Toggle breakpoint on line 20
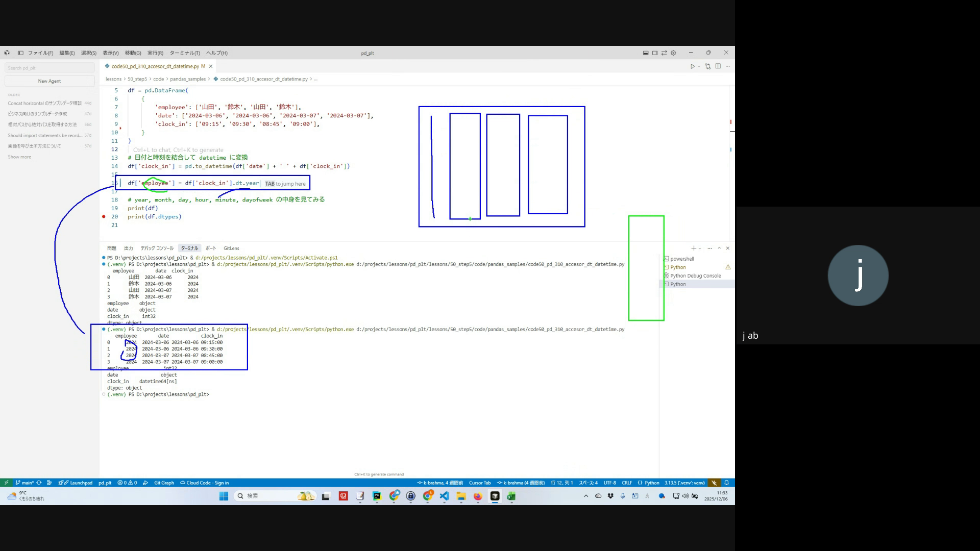The height and width of the screenshot is (551, 980). (x=104, y=217)
